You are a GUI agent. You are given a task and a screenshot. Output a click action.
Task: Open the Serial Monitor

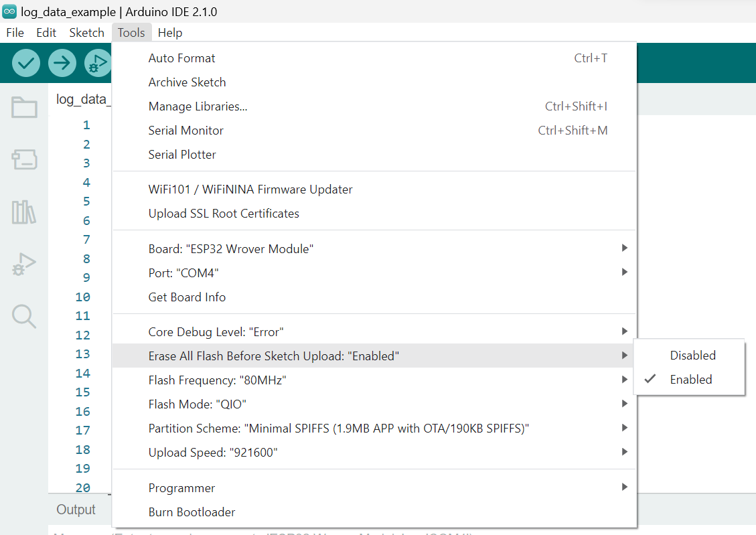click(374, 130)
